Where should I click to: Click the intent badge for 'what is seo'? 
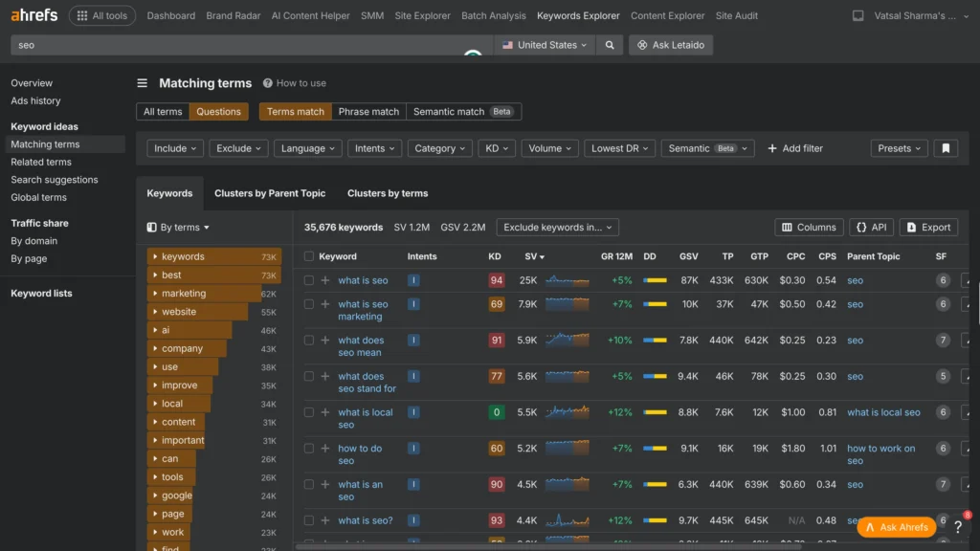tap(413, 280)
